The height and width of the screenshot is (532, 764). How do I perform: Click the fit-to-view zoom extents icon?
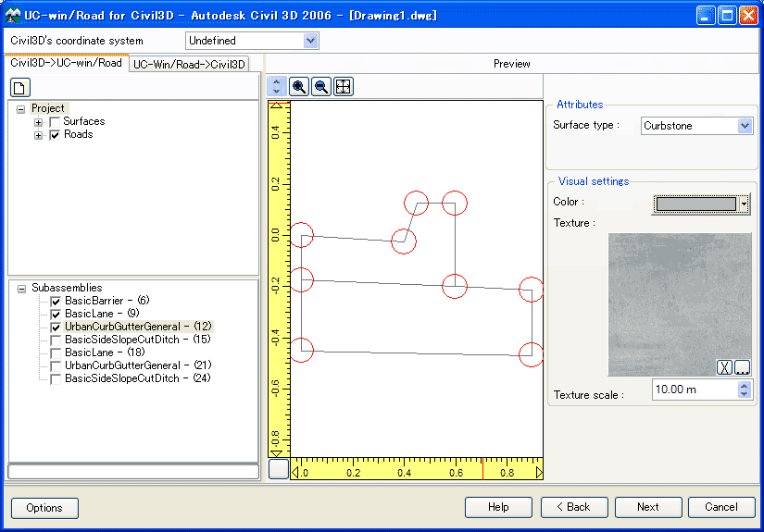pyautogui.click(x=343, y=87)
